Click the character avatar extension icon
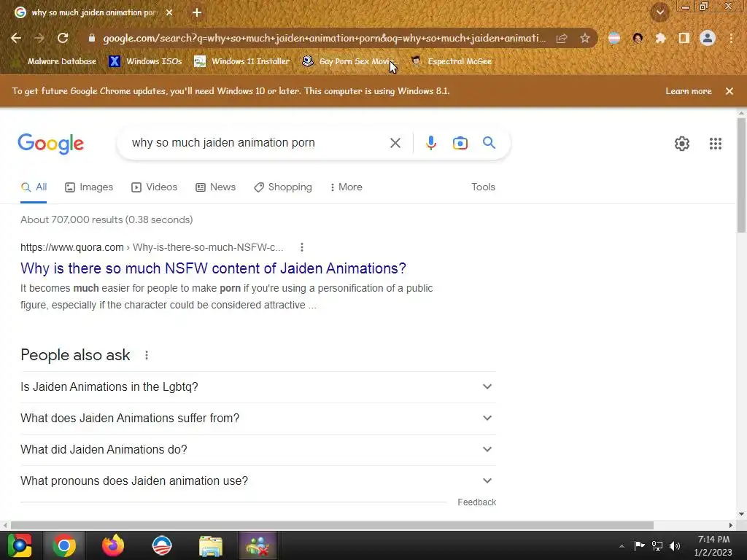747x560 pixels. (x=638, y=38)
